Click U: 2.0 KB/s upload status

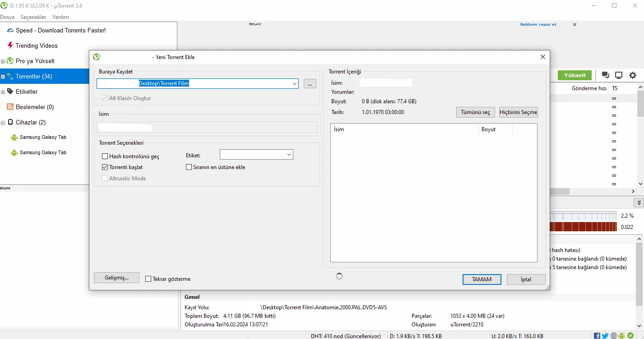coord(517,336)
